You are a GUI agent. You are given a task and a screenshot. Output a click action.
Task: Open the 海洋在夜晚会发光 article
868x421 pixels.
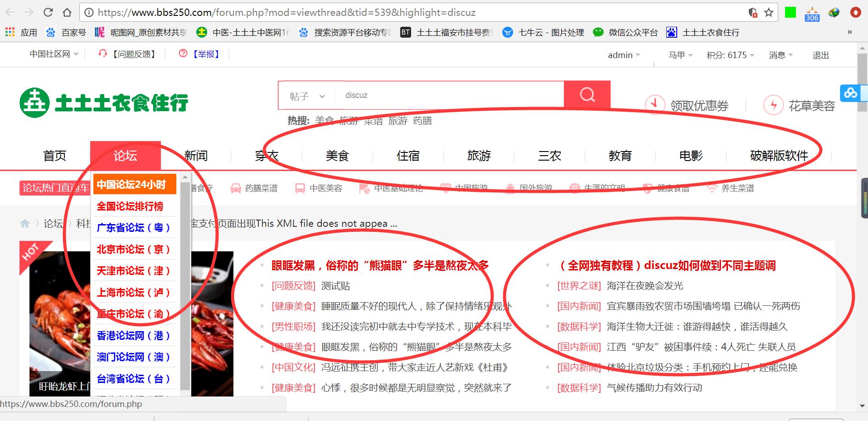pyautogui.click(x=645, y=286)
